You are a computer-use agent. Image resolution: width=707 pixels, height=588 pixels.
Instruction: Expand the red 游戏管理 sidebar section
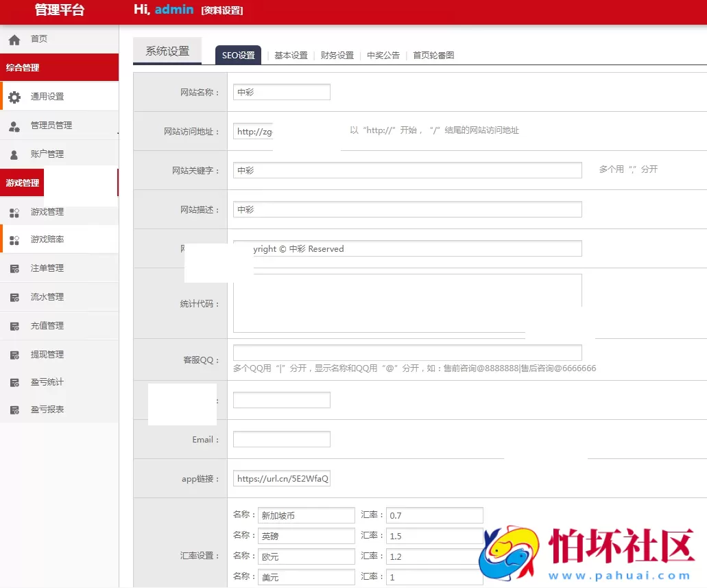coord(22,183)
